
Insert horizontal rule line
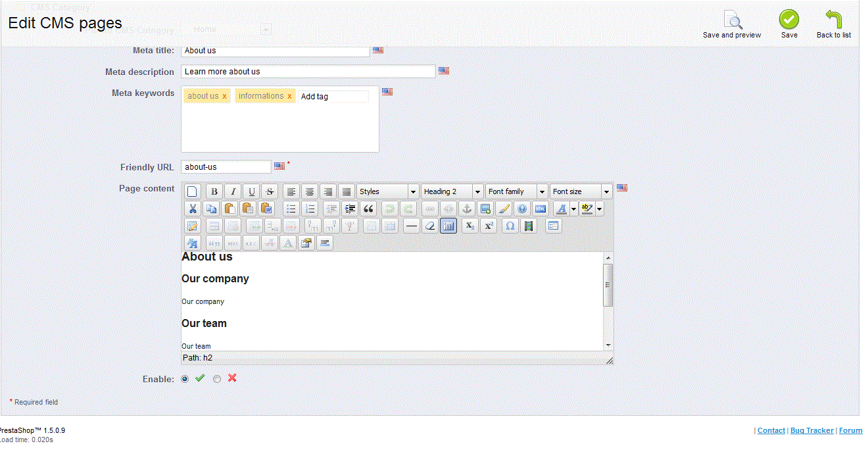point(411,226)
